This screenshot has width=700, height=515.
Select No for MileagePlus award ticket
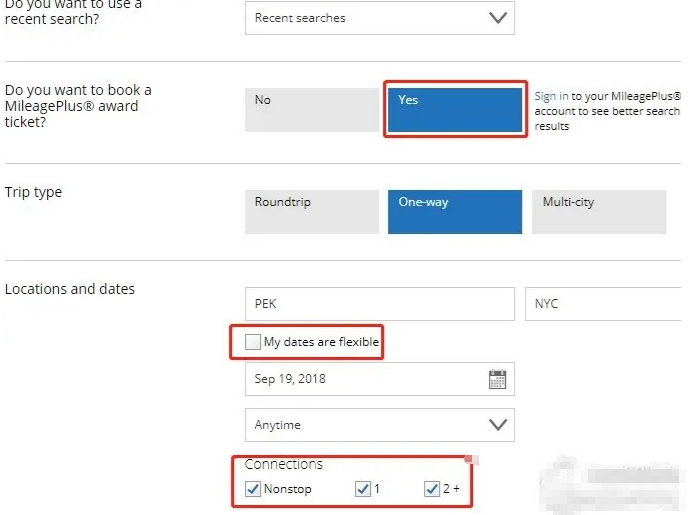coord(312,110)
